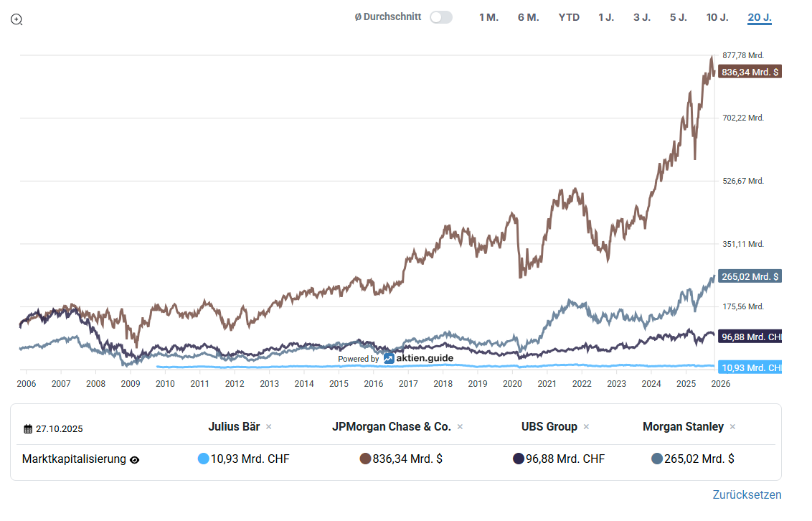Choose the 1 J. time range
The image size is (812, 521).
(x=606, y=17)
